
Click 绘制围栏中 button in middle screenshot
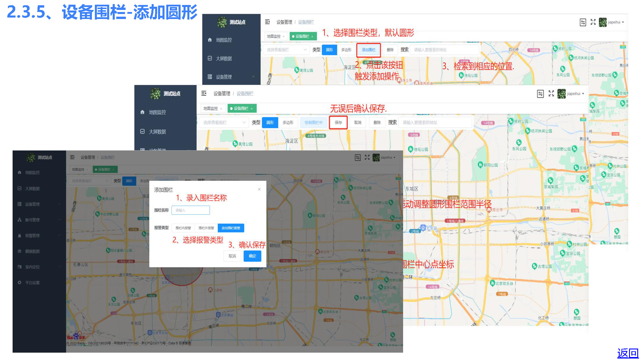click(314, 123)
